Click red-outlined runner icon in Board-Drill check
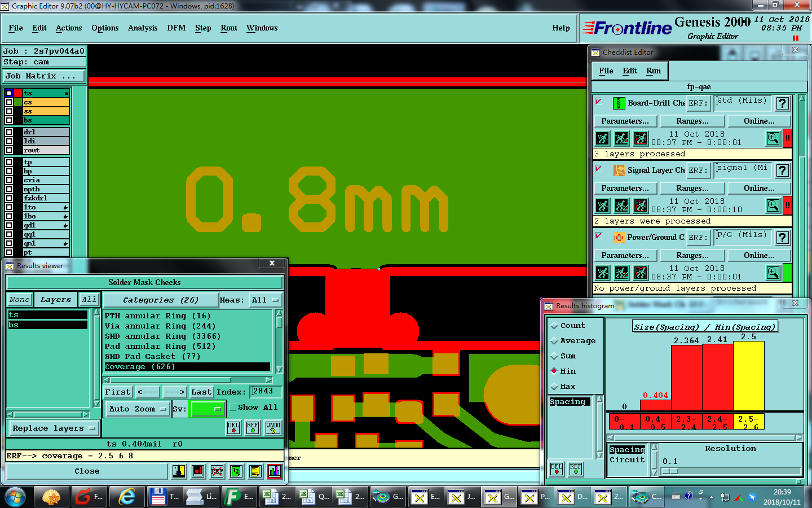 click(641, 138)
